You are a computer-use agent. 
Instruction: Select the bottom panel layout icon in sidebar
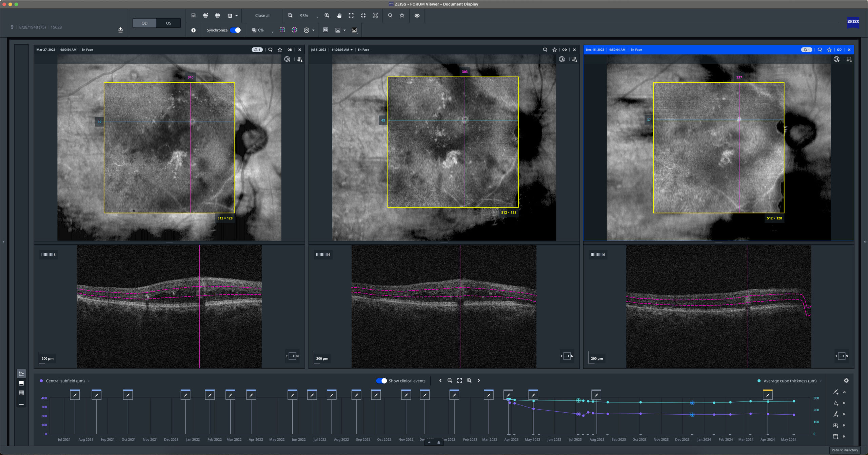pyautogui.click(x=21, y=384)
